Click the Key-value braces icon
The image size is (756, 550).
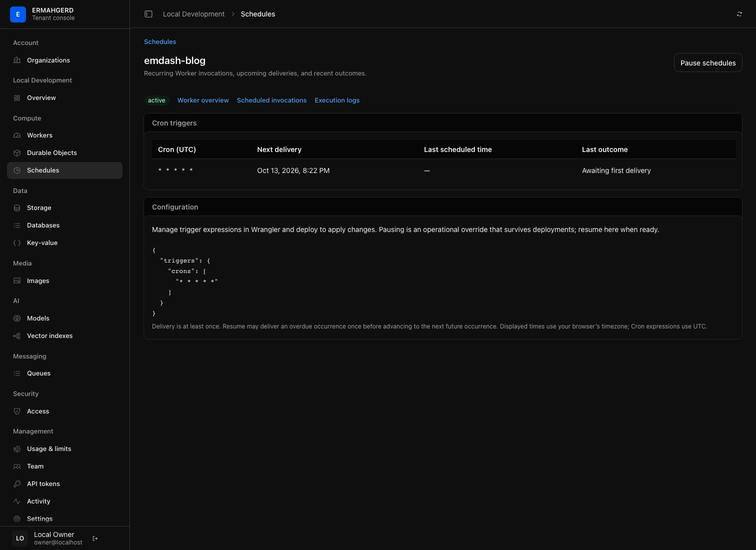pos(17,243)
